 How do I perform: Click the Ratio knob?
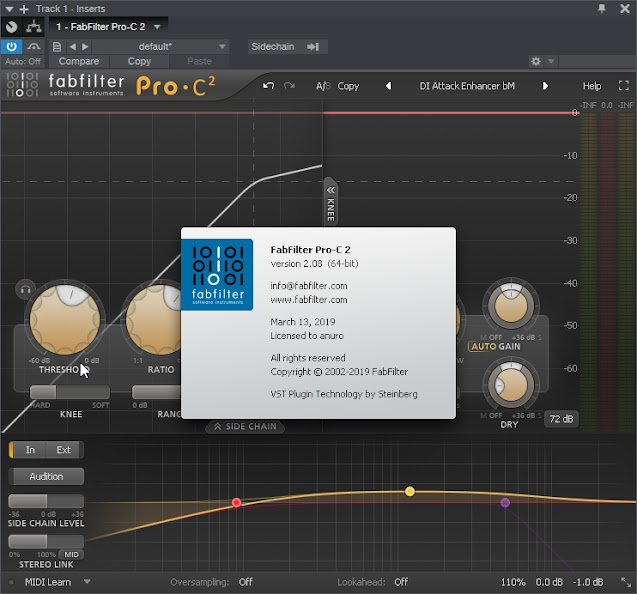154,319
